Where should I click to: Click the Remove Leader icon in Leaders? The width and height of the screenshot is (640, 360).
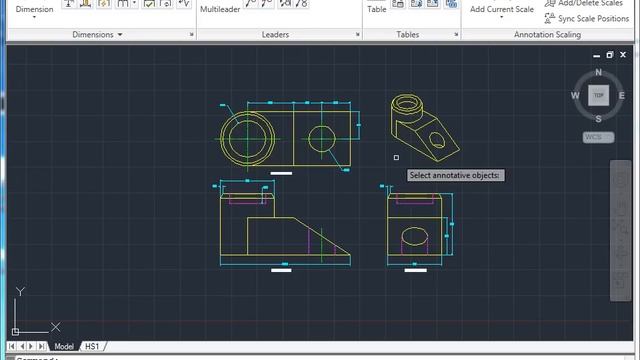267,4
